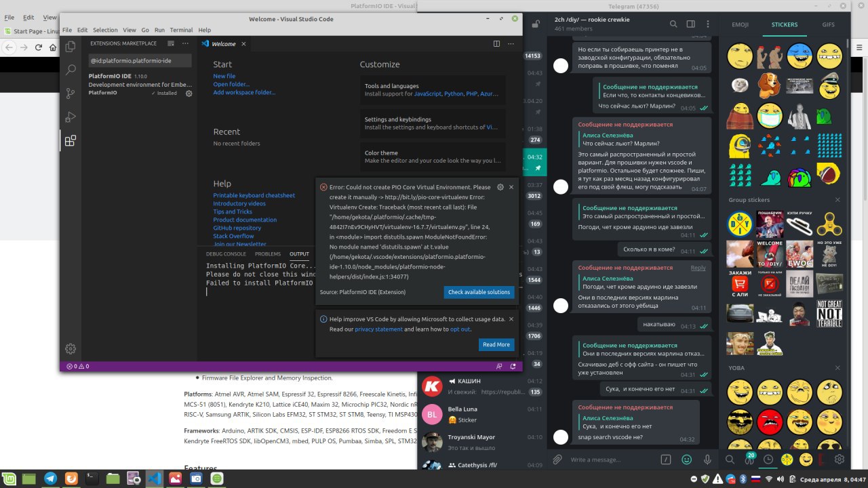This screenshot has width=868, height=488.
Task: Open the КАШИН chat in Telegram list
Action: (482, 386)
